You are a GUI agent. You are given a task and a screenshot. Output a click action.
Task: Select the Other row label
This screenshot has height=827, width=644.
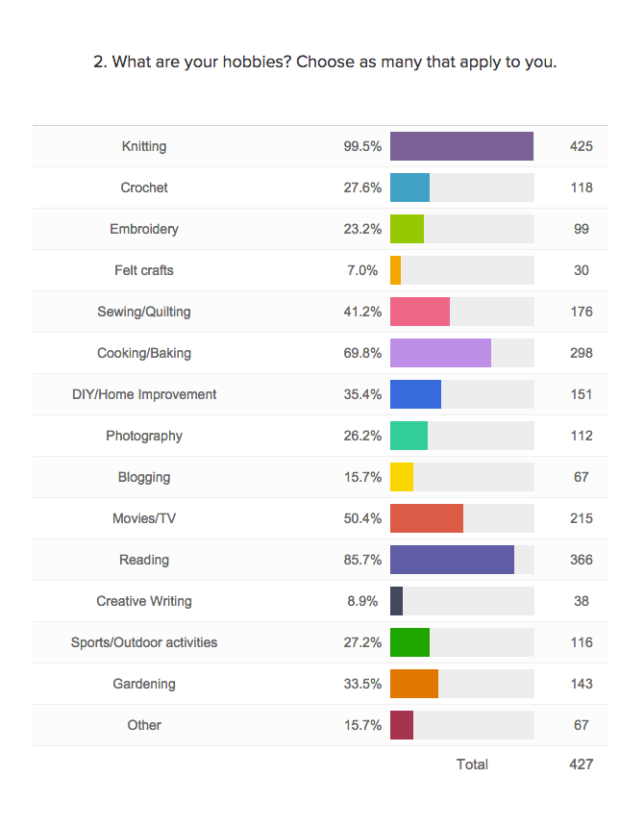tap(144, 725)
